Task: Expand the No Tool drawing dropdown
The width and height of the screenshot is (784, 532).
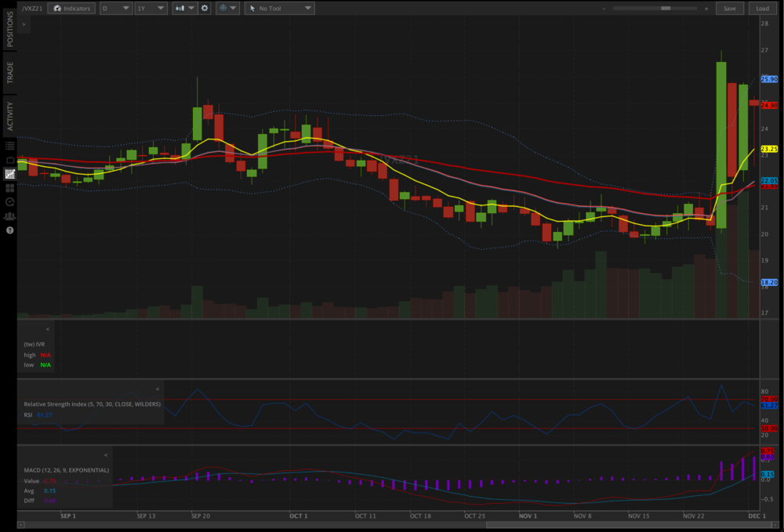Action: (280, 8)
